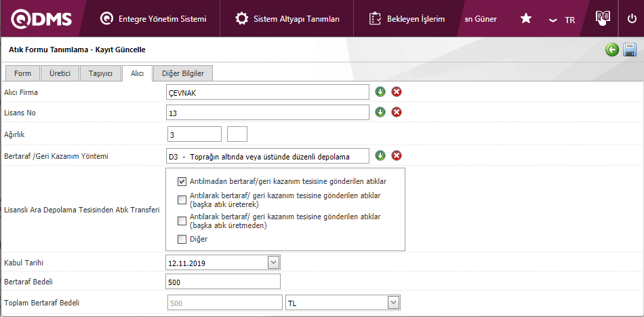This screenshot has width=644, height=317.
Task: Click the Bertaraf Bedeli input field
Action: (222, 282)
